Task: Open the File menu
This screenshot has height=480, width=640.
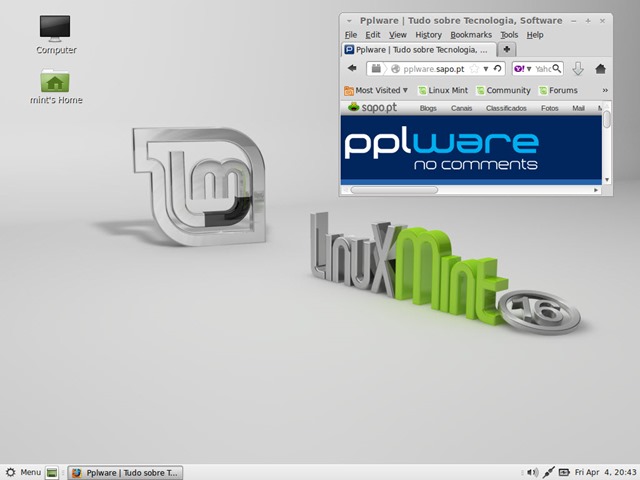Action: [351, 35]
